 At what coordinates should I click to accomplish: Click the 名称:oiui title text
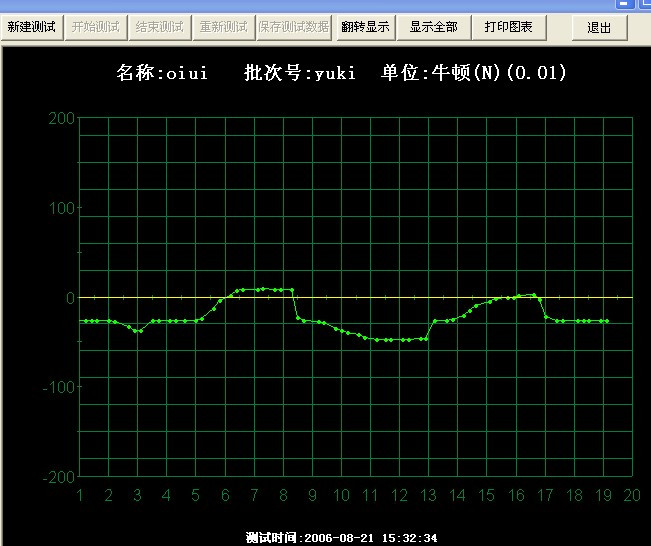pos(162,73)
